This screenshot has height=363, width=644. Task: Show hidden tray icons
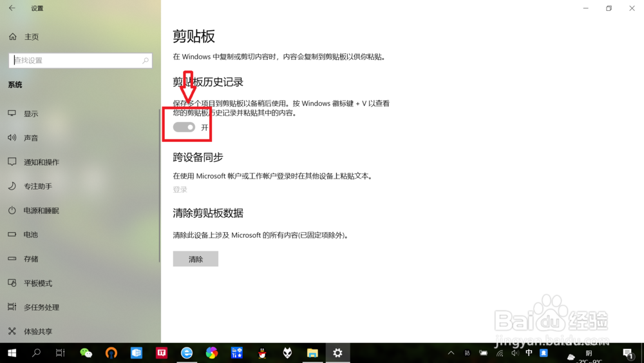[451, 353]
